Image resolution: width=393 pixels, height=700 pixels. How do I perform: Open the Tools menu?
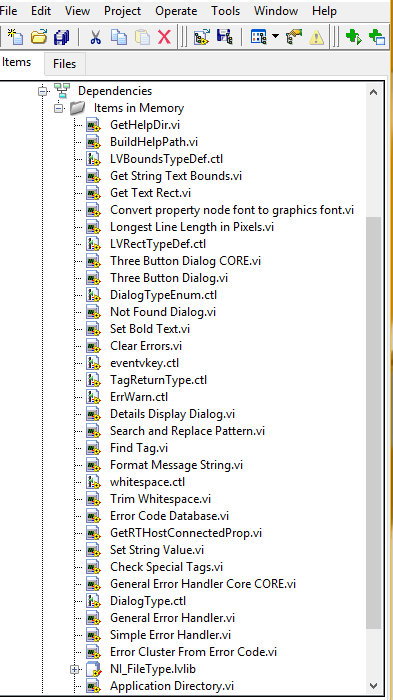(x=226, y=10)
